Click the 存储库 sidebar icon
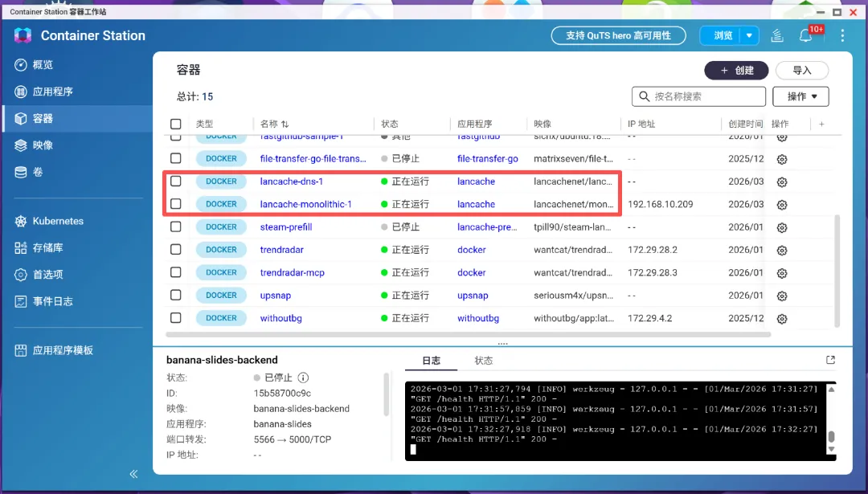Viewport: 868px width, 494px height. pyautogui.click(x=20, y=248)
